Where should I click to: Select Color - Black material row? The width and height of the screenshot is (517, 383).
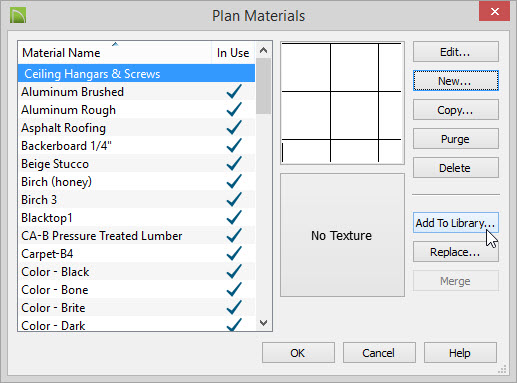(136, 272)
